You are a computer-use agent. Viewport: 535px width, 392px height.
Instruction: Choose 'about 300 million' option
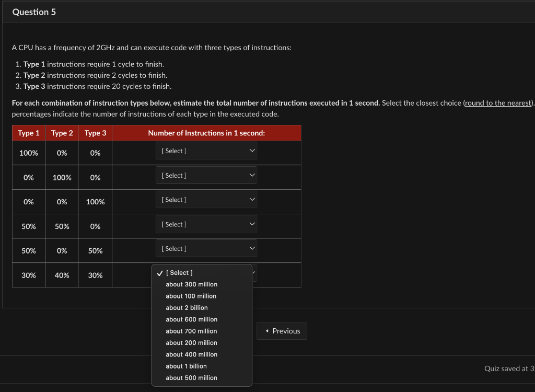click(202, 284)
